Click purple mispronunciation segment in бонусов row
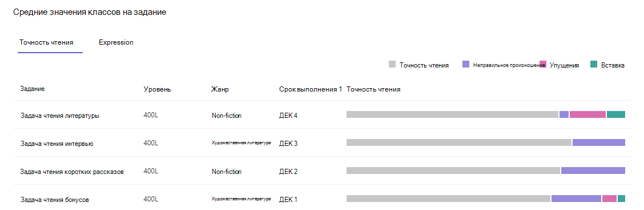 coord(576,199)
